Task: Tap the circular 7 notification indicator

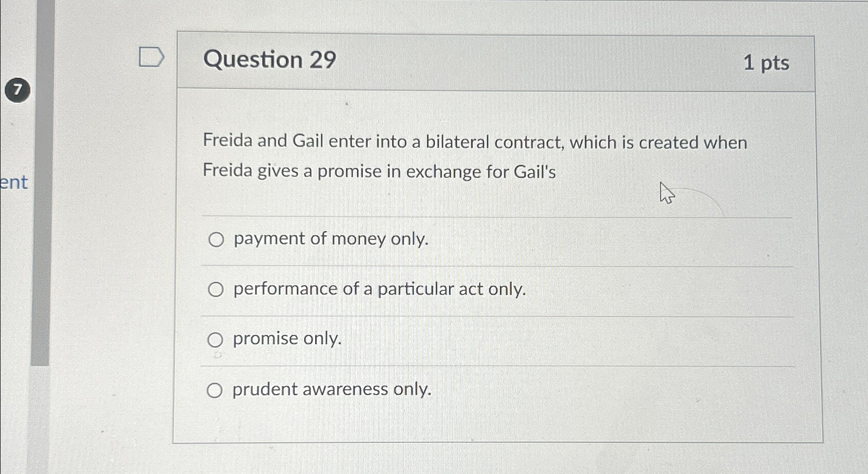Action: 18,89
